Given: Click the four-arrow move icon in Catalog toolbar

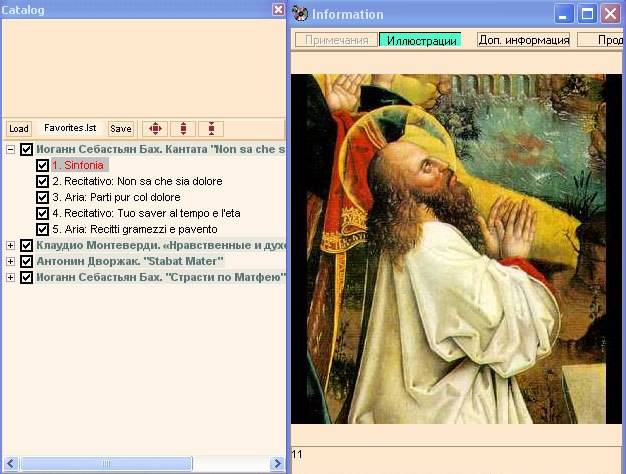Looking at the screenshot, I should click(155, 129).
